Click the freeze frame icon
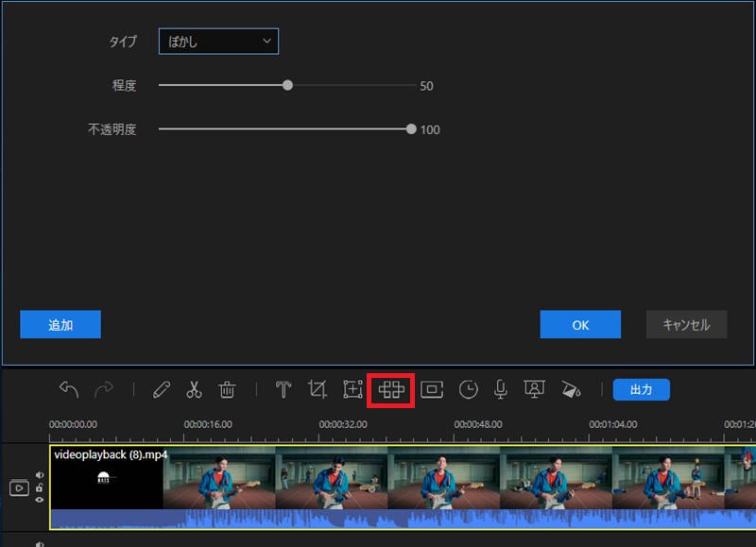Screen dimensions: 756x547 [x=432, y=389]
